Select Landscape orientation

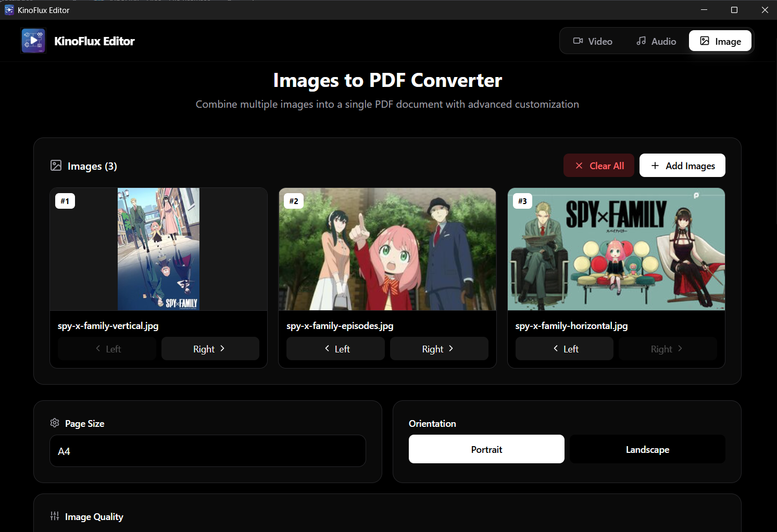coord(647,449)
